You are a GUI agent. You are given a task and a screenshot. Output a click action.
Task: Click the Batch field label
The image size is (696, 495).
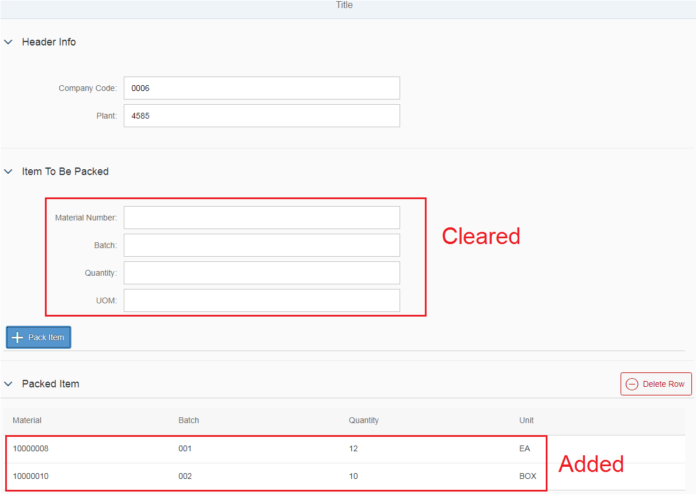tap(106, 245)
